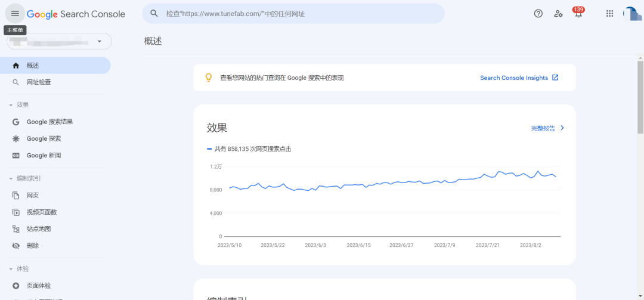Click the 2023/7/21 axis date label
Screen dimensions: 644x300
click(488, 245)
